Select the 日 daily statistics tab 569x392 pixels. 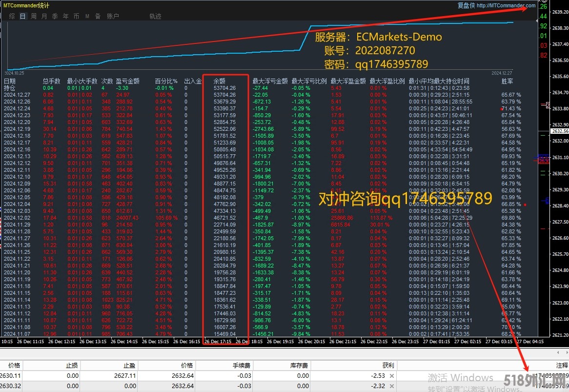pos(23,16)
